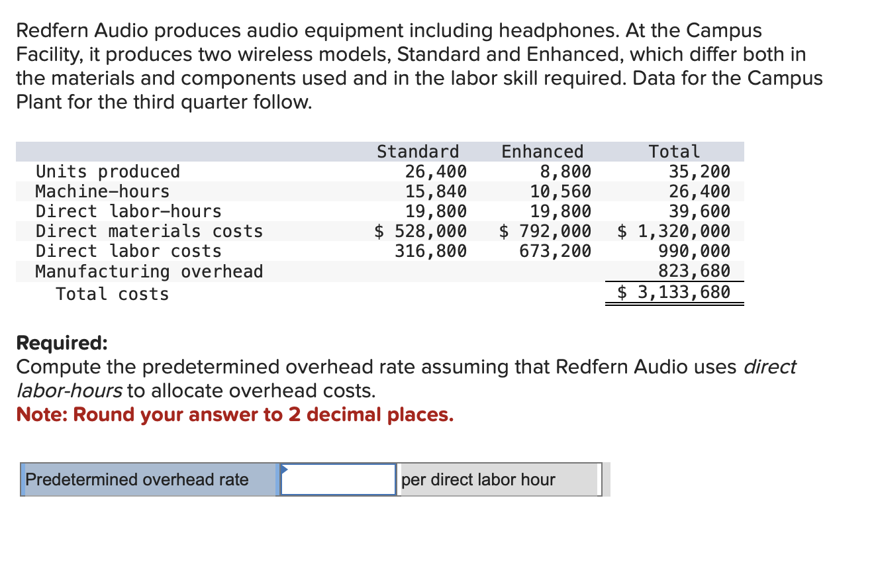Screen dimensions: 878x588
Task: Click Standard direct labor cost 316,800
Action: 430,251
